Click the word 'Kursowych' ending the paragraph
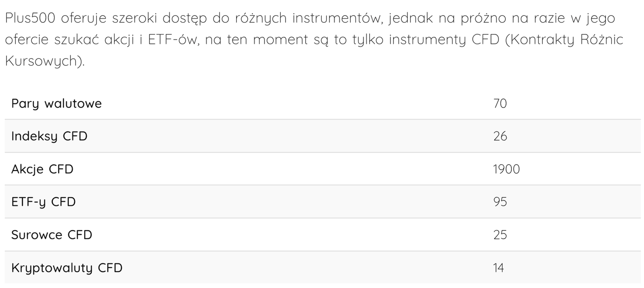This screenshot has width=644, height=288. pos(42,61)
